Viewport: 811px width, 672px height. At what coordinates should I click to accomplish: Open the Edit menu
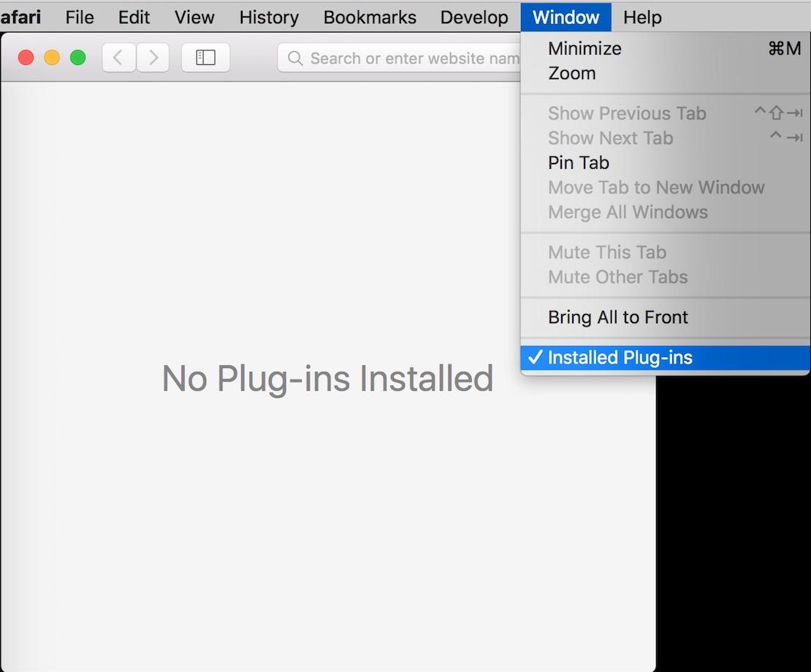[x=134, y=18]
